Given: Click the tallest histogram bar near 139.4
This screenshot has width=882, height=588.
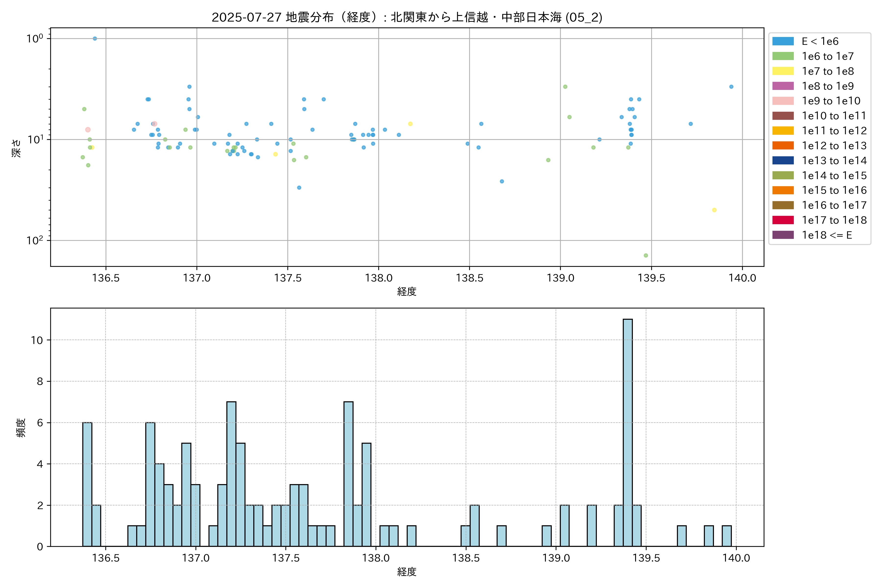Looking at the screenshot, I should [x=627, y=432].
